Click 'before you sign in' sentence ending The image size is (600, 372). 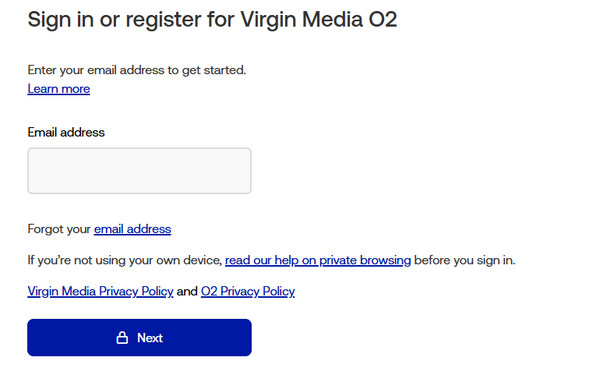pyautogui.click(x=465, y=260)
